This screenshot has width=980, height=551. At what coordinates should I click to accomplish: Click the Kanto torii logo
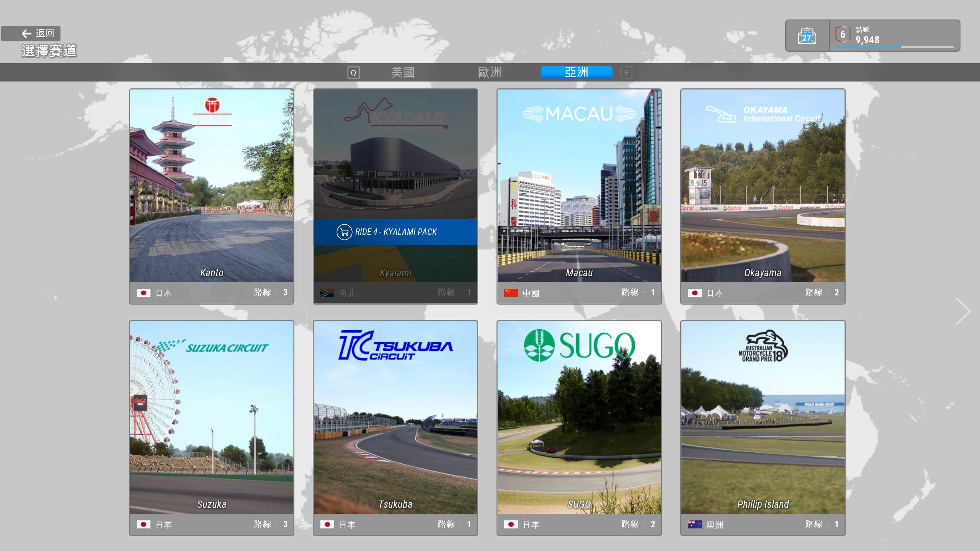(x=212, y=111)
